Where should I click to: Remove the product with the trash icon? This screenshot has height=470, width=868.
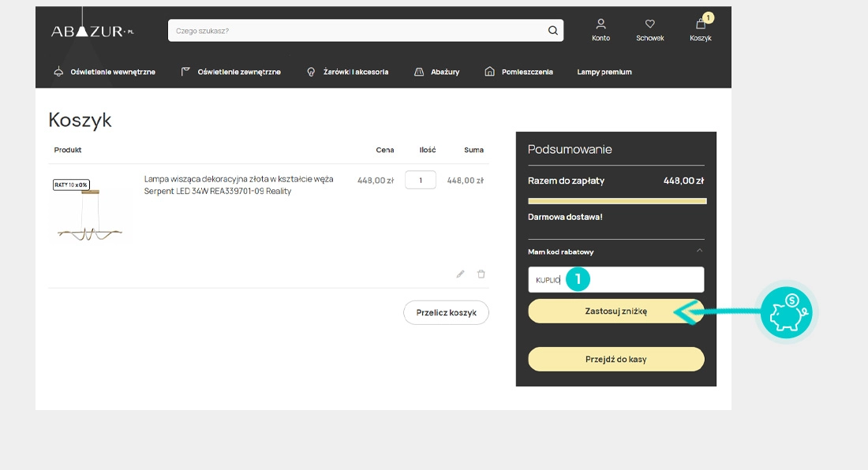pos(481,274)
